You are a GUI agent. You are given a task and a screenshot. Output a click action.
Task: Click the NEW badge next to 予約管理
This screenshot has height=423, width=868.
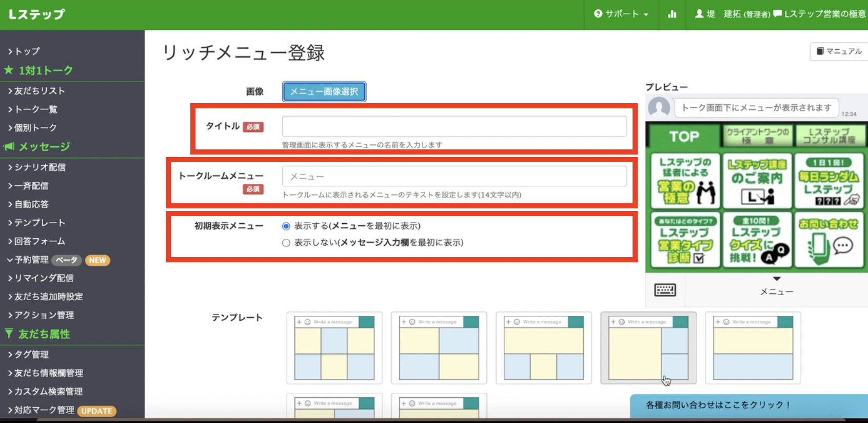[x=97, y=260]
